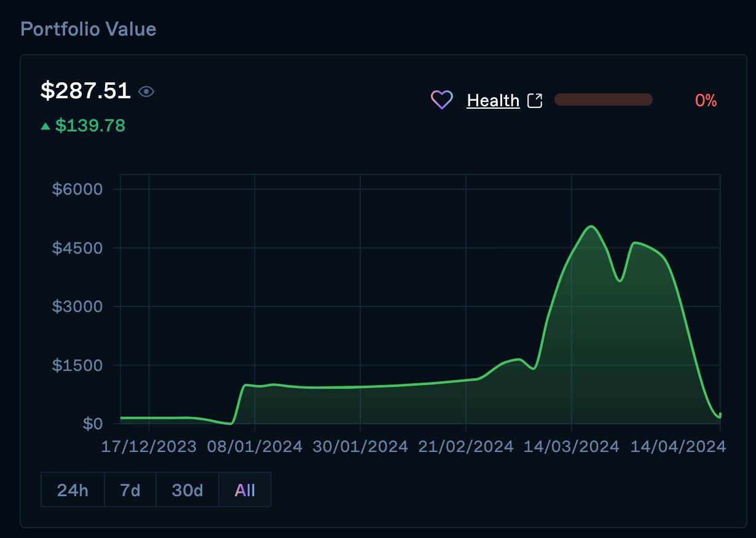Select the All time range tab
756x538 pixels.
tap(245, 490)
